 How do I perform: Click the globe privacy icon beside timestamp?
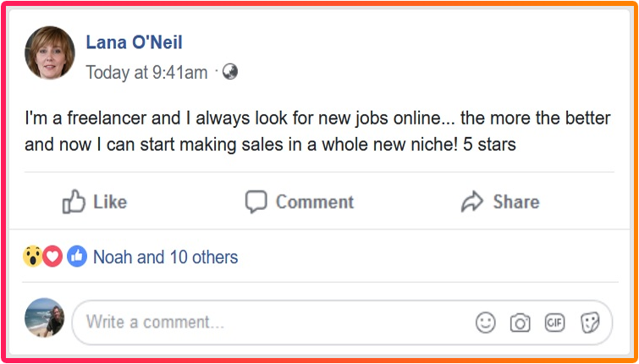pyautogui.click(x=229, y=72)
